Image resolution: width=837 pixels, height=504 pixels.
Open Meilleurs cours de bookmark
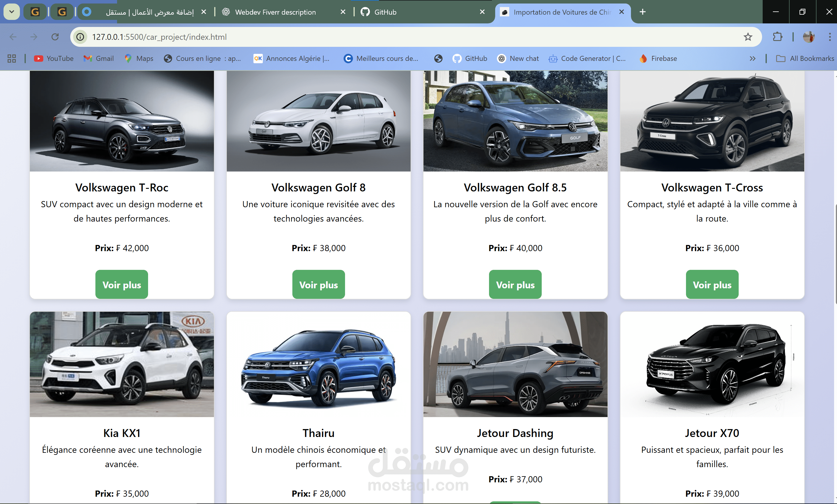coord(381,59)
